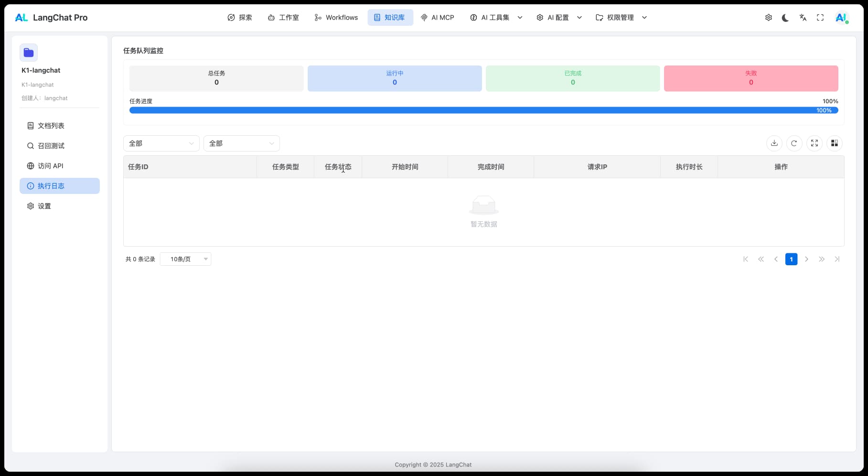The height and width of the screenshot is (476, 868).
Task: Toggle browser fullscreen mode in the header
Action: (820, 18)
